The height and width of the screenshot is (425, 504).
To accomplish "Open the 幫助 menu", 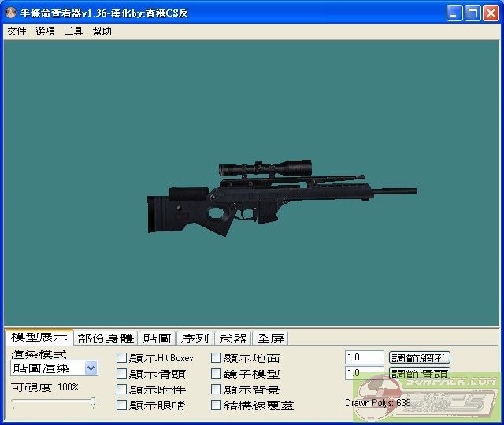I will (x=102, y=31).
